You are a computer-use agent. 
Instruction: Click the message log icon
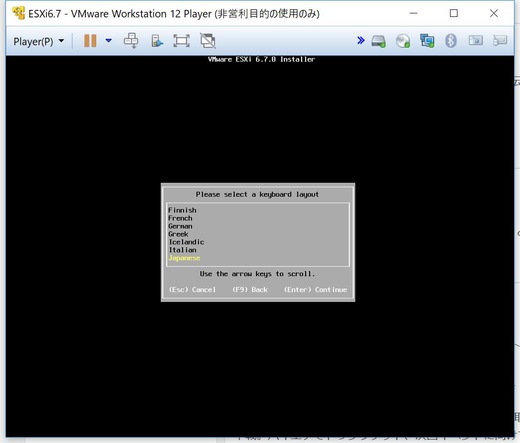(500, 41)
